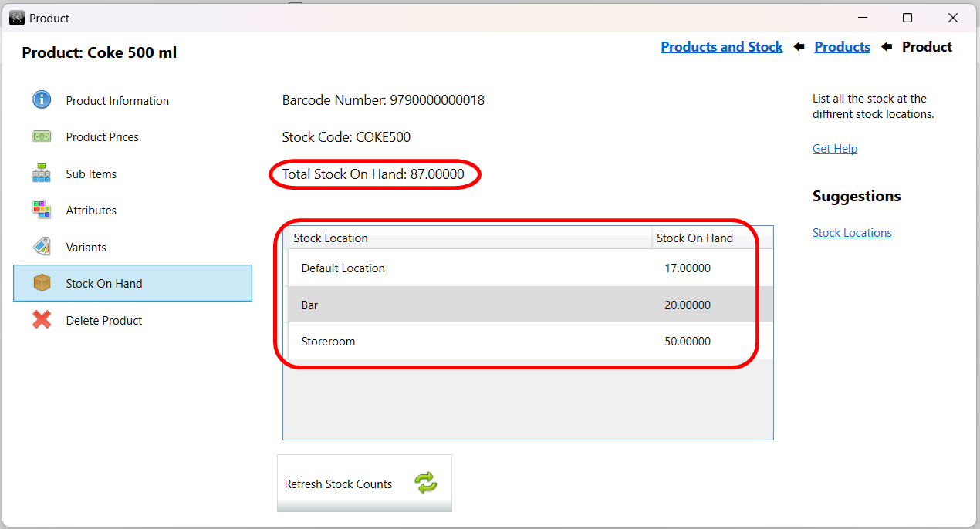Click the Variants tag icon
Image resolution: width=980 pixels, height=529 pixels.
(42, 247)
